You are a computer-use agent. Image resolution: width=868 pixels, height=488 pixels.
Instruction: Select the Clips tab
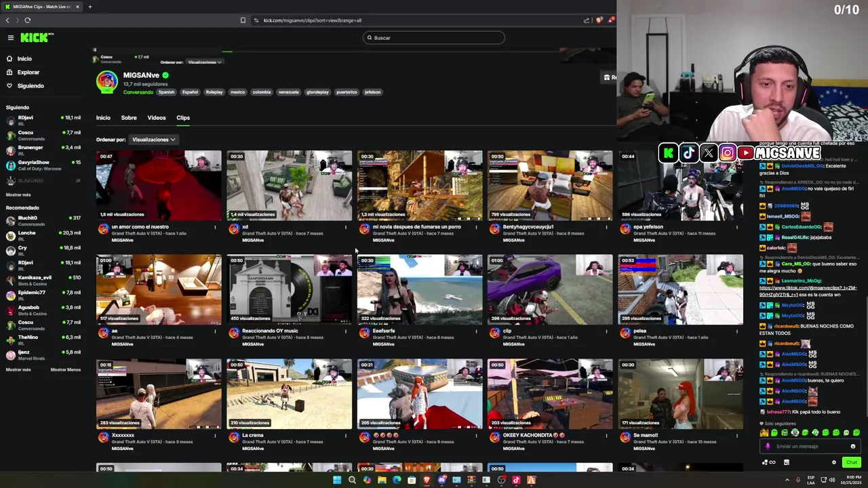183,118
